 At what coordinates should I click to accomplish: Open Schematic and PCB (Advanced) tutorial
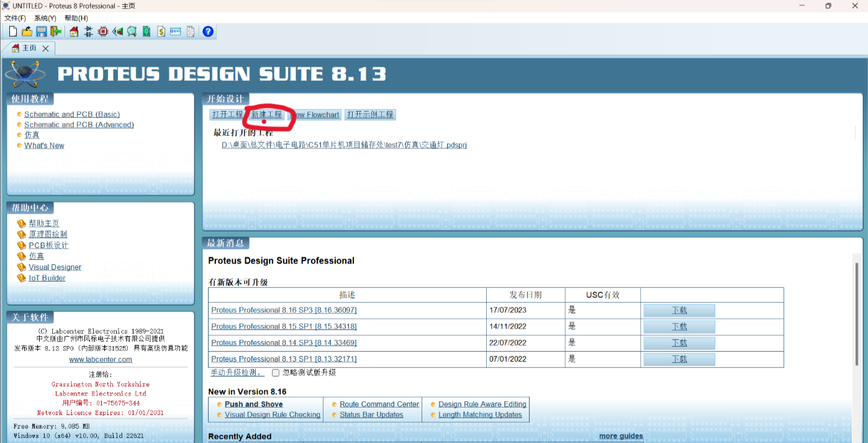pyautogui.click(x=79, y=125)
